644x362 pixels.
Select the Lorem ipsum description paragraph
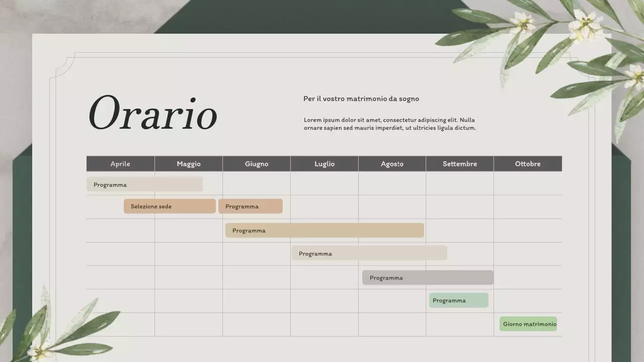(x=389, y=124)
